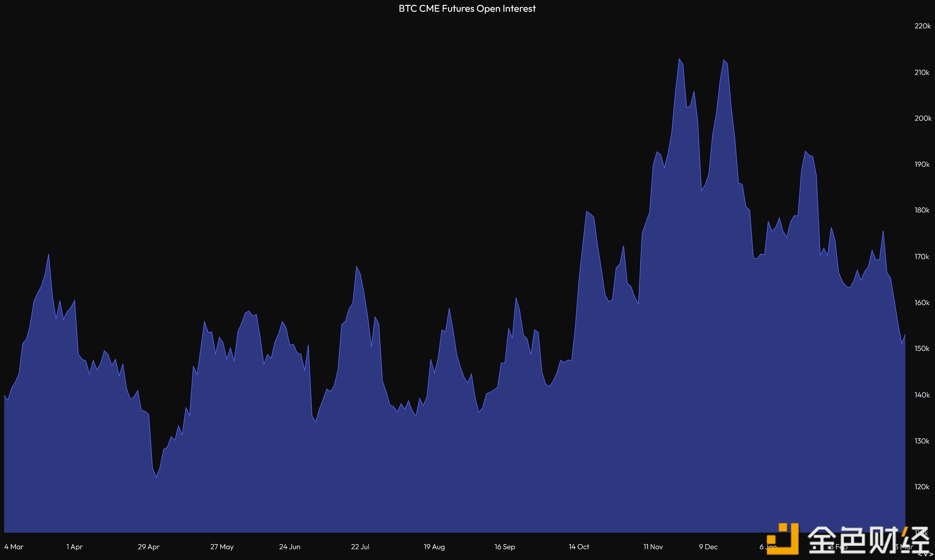Click the '19 Aug' date label

pos(434,547)
